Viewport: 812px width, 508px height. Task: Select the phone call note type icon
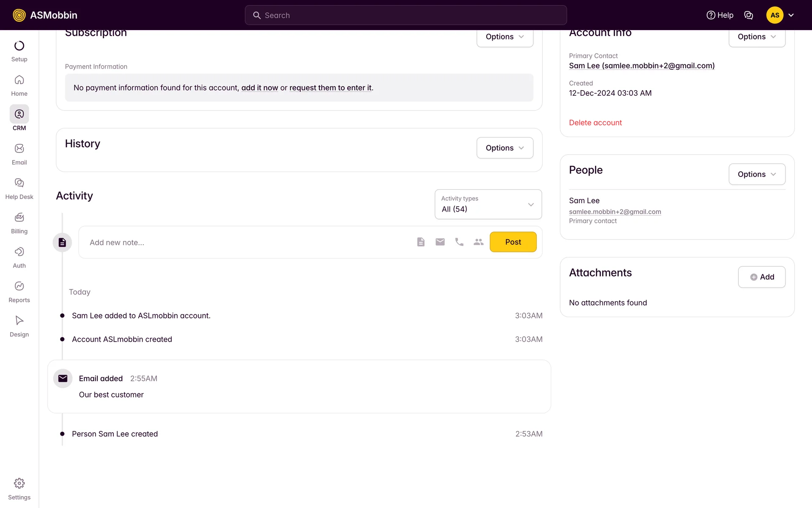(459, 242)
